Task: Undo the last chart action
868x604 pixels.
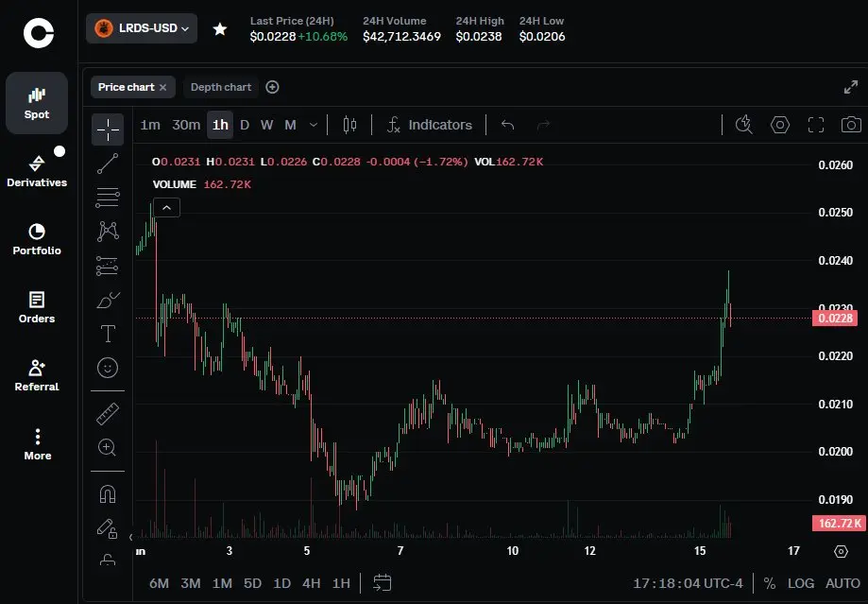Action: [x=507, y=125]
